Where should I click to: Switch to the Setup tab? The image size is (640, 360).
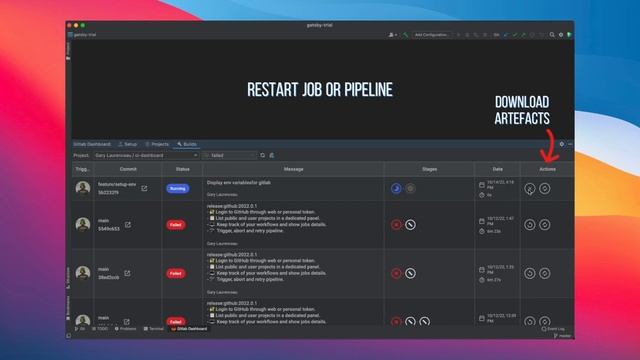(x=127, y=144)
